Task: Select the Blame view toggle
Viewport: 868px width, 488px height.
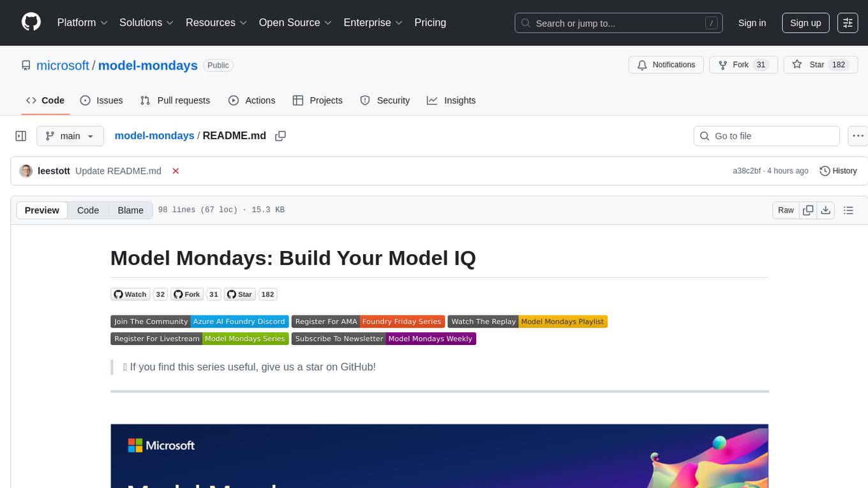Action: (130, 210)
